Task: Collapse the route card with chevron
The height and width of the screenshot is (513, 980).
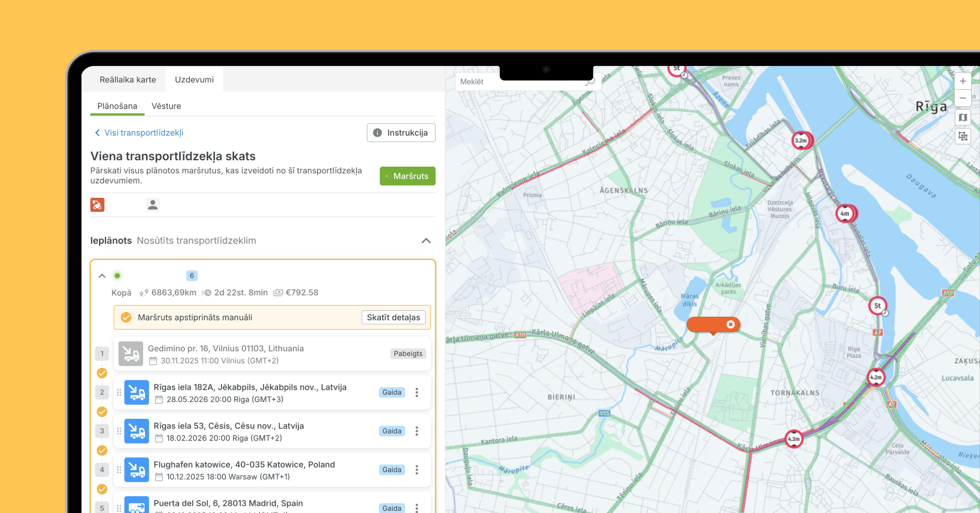Action: click(102, 276)
